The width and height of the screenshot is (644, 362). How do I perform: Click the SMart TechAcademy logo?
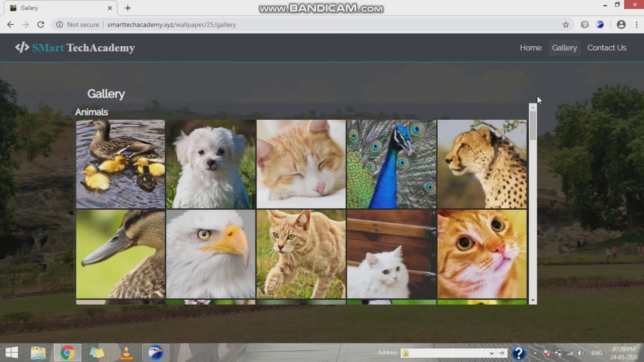coord(75,48)
